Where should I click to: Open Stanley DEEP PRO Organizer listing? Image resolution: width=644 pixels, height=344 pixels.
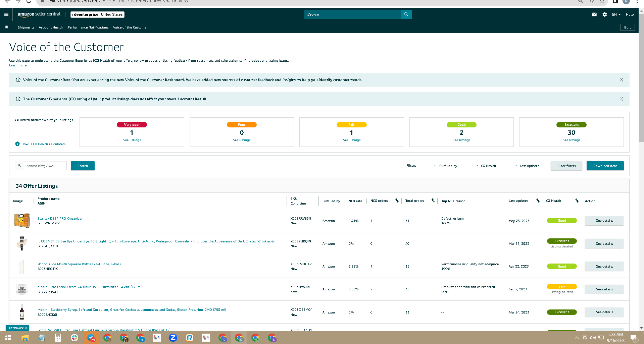60,218
